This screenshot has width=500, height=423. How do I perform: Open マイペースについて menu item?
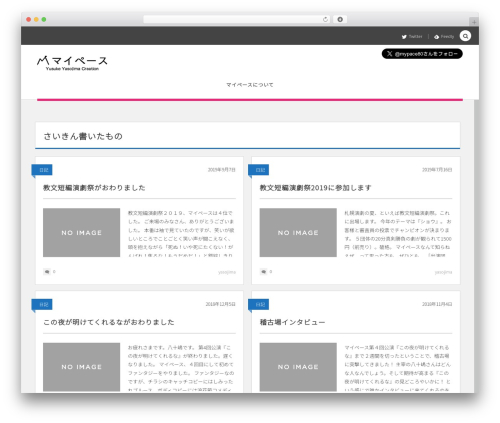click(250, 85)
